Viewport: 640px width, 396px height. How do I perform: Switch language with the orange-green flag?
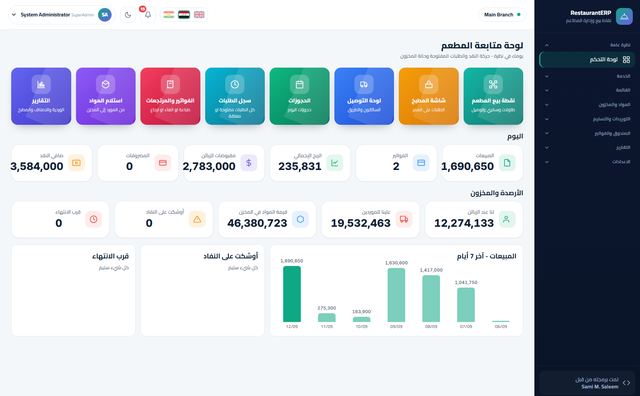pos(169,15)
